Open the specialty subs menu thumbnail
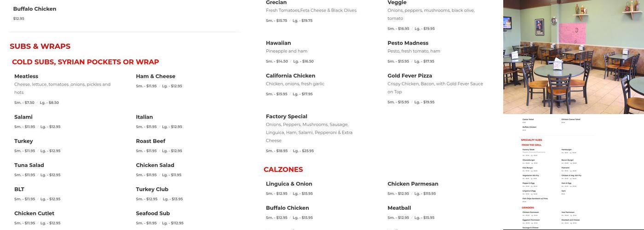644x230 pixels. pos(573,172)
